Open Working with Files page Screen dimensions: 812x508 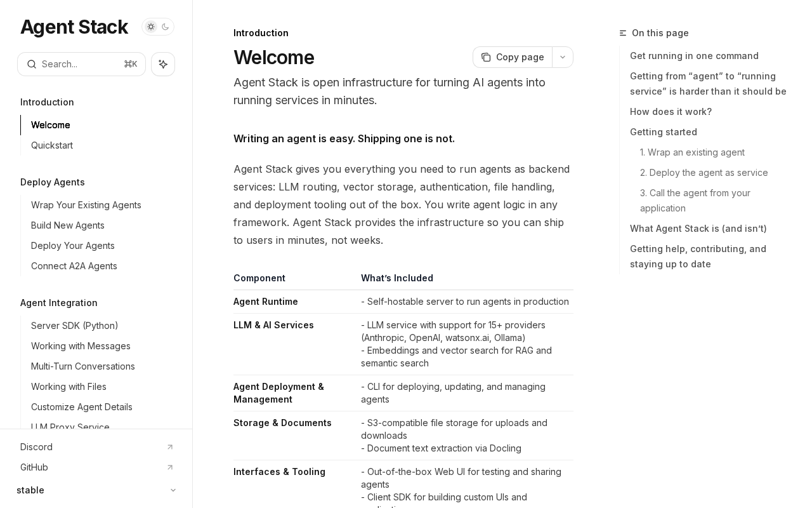pos(69,387)
